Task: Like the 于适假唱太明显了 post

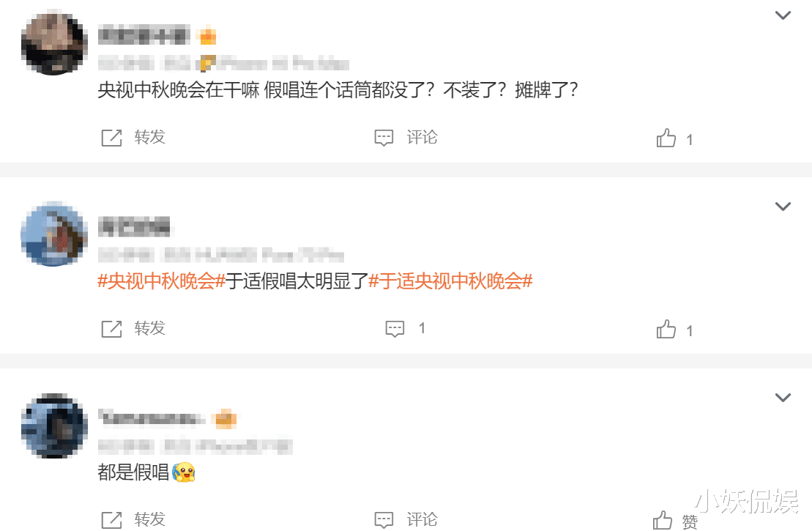Action: point(666,329)
